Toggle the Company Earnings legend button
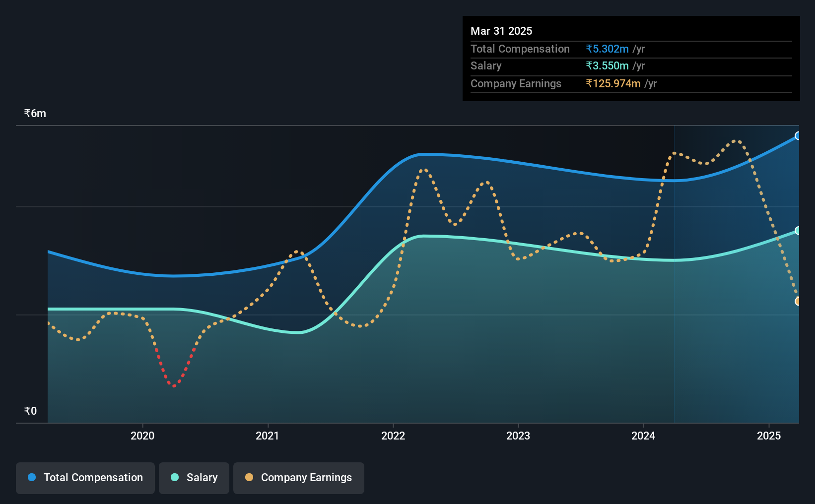This screenshot has width=815, height=504. (x=299, y=478)
